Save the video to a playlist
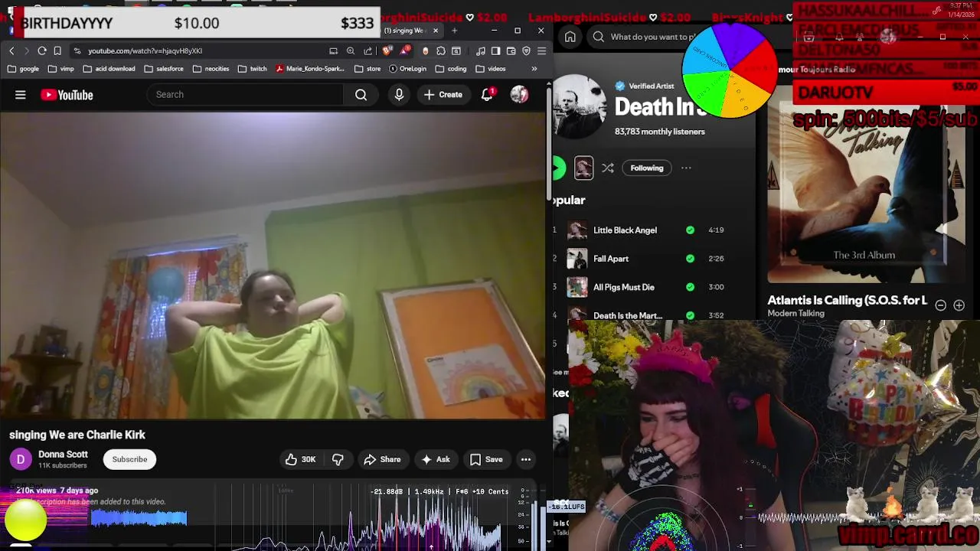 (x=486, y=459)
